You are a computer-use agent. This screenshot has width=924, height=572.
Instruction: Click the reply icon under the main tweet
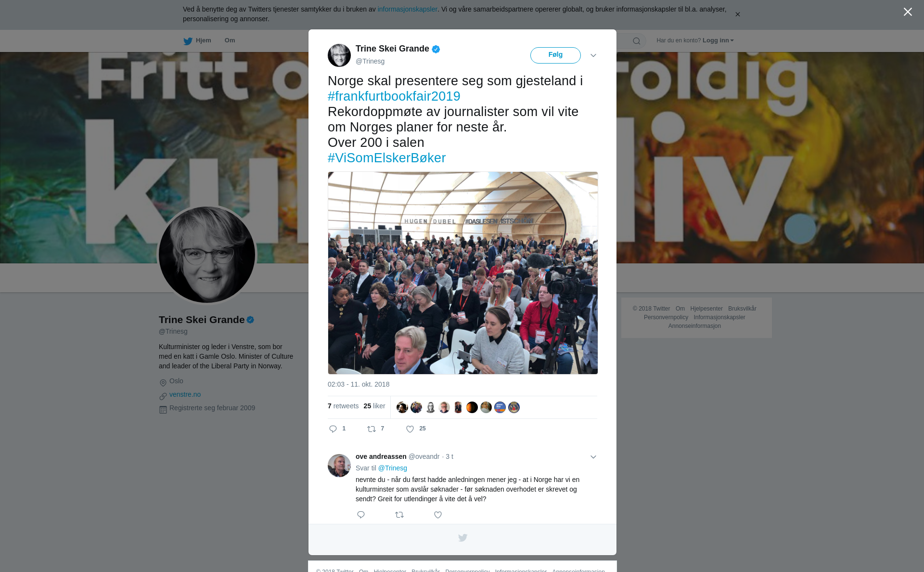tap(333, 429)
